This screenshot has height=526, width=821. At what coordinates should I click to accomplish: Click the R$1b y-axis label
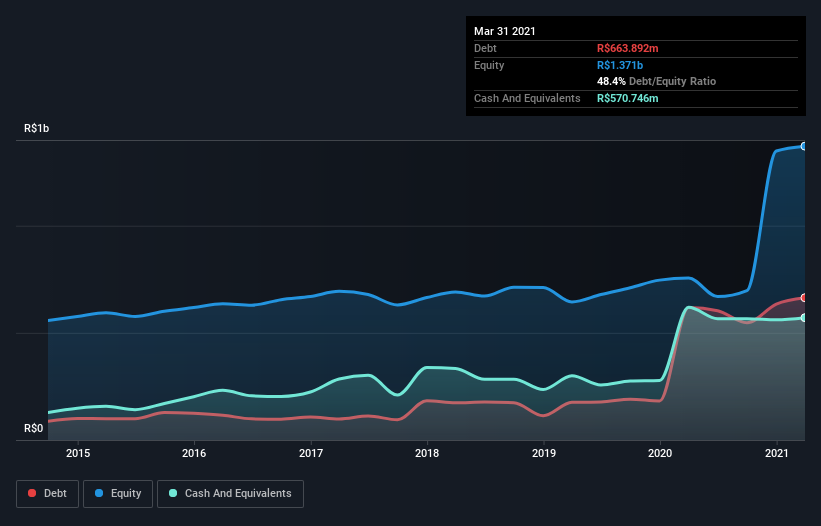tap(37, 128)
